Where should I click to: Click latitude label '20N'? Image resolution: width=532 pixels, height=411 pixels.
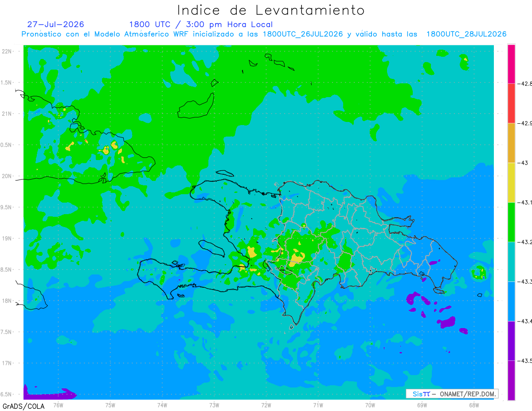coord(7,176)
